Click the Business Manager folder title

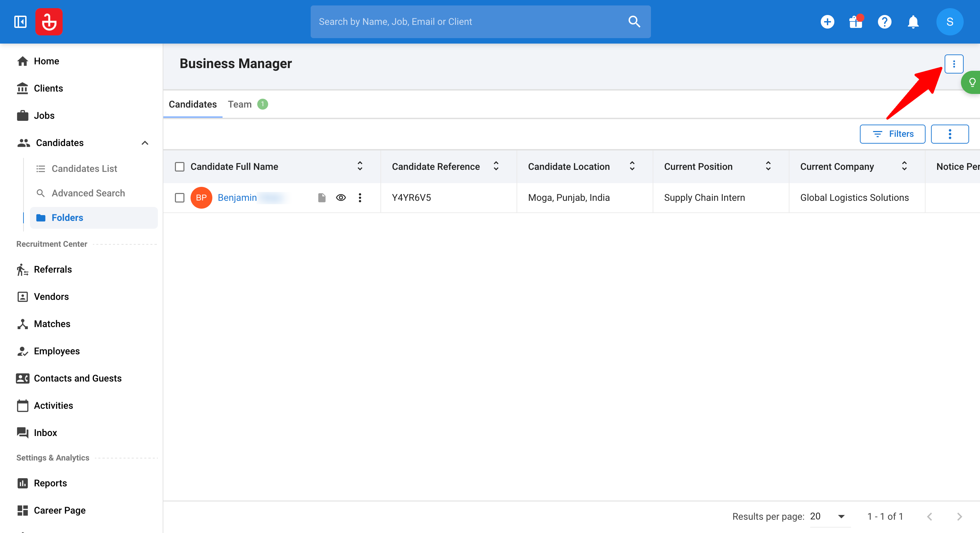[x=235, y=64]
